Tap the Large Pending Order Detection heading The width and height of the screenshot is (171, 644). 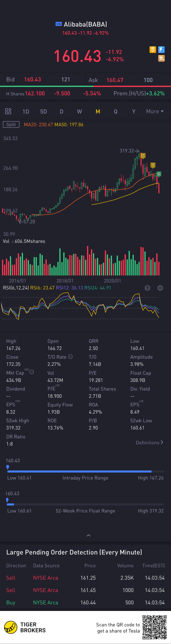click(x=74, y=552)
